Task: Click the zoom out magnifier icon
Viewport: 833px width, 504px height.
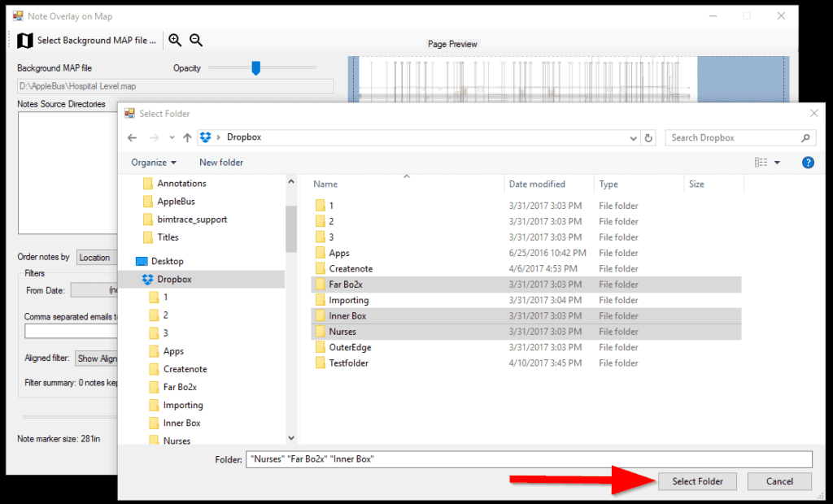Action: pos(196,40)
